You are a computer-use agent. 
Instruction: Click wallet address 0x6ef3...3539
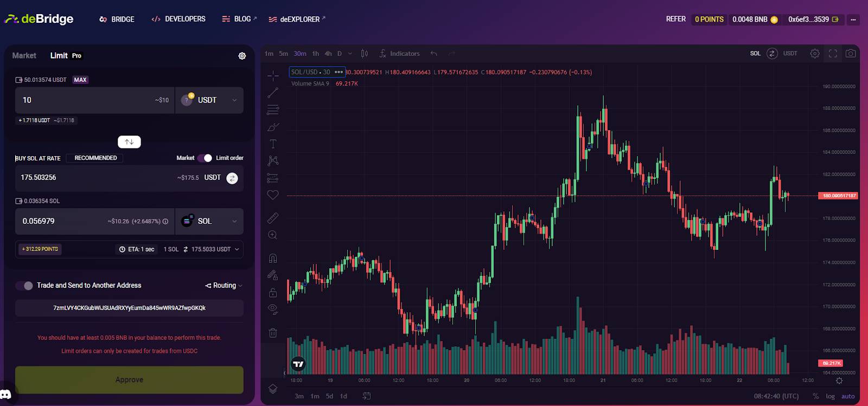pos(813,20)
